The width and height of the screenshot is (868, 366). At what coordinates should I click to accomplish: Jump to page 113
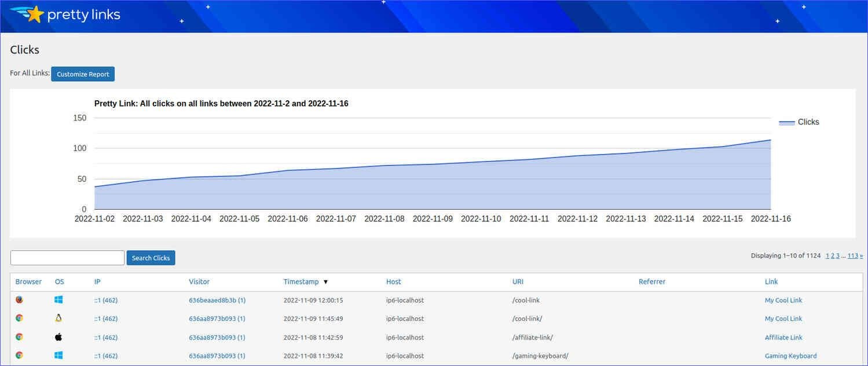pos(852,255)
